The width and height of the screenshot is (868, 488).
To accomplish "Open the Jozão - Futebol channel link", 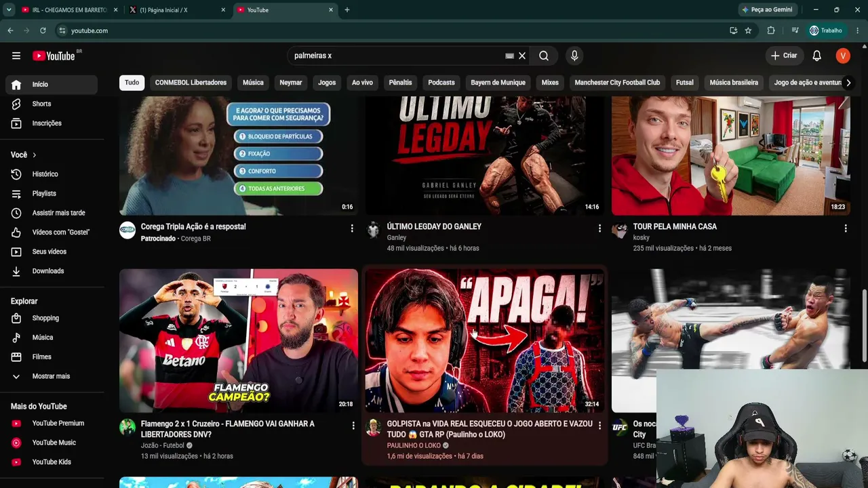I will point(163,445).
